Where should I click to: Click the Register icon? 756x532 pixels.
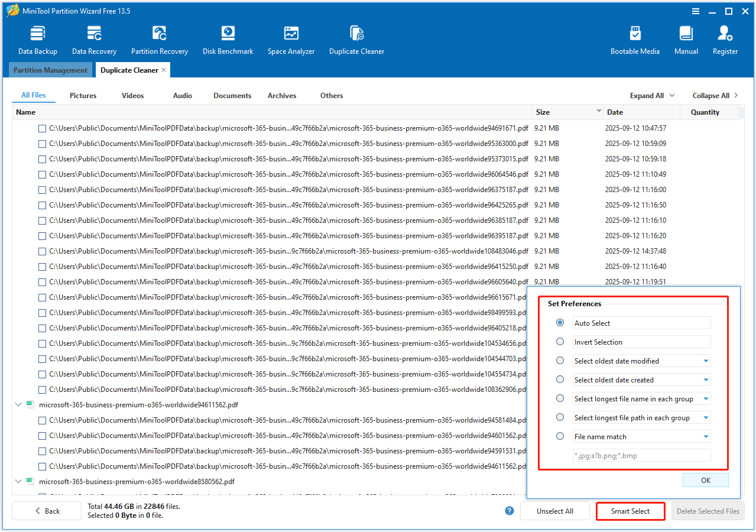[725, 38]
